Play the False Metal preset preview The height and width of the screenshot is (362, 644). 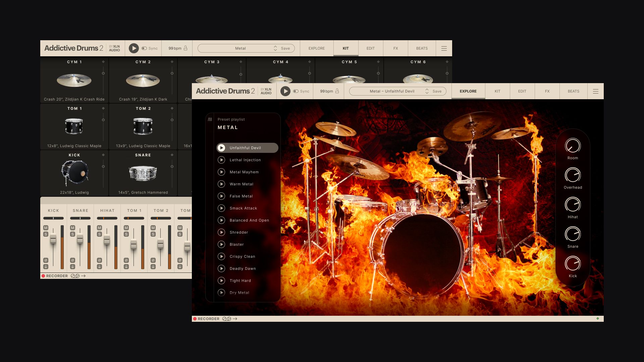[x=221, y=196]
